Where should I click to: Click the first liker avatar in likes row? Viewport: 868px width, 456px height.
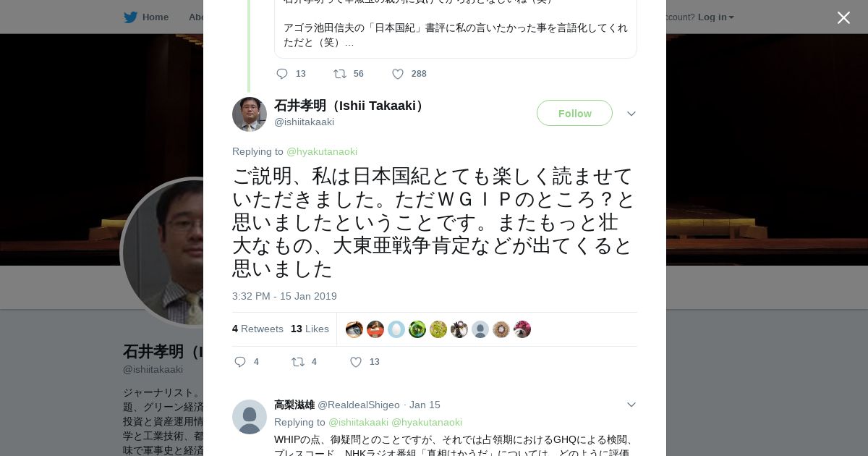pos(354,329)
